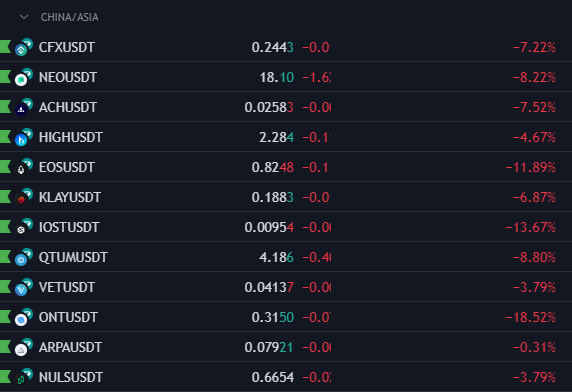Click the green flag beside NULSUSDT
Viewport: 572px width, 392px height.
(x=5, y=377)
